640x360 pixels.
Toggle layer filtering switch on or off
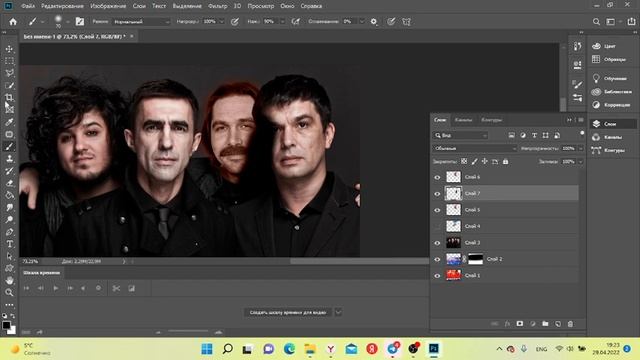[582, 133]
